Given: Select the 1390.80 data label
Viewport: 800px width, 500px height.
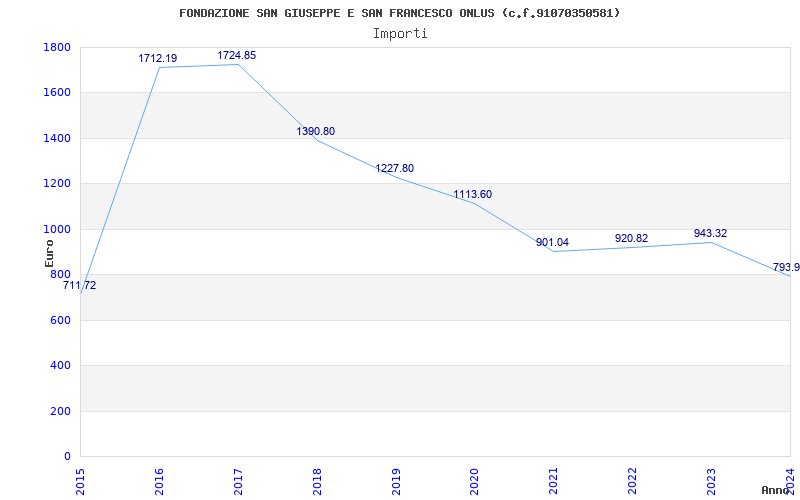Looking at the screenshot, I should [316, 131].
